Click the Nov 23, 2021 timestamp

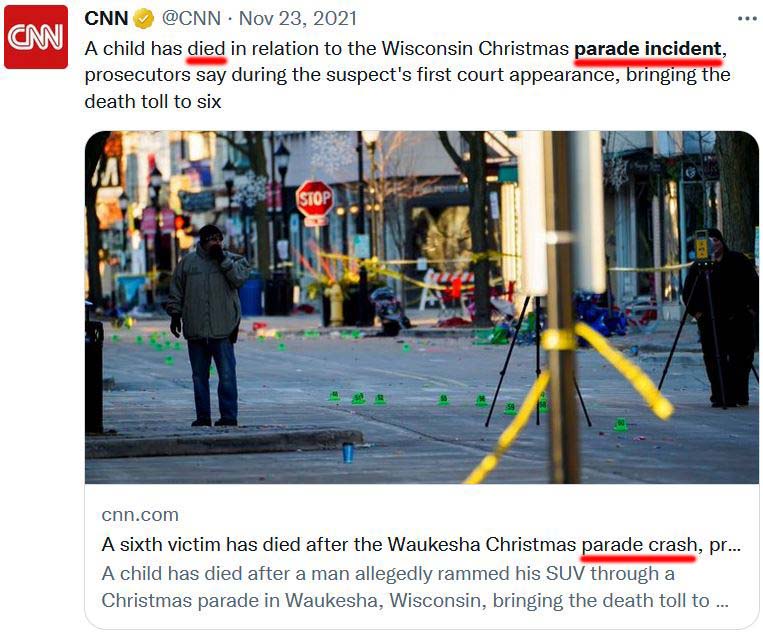point(298,18)
